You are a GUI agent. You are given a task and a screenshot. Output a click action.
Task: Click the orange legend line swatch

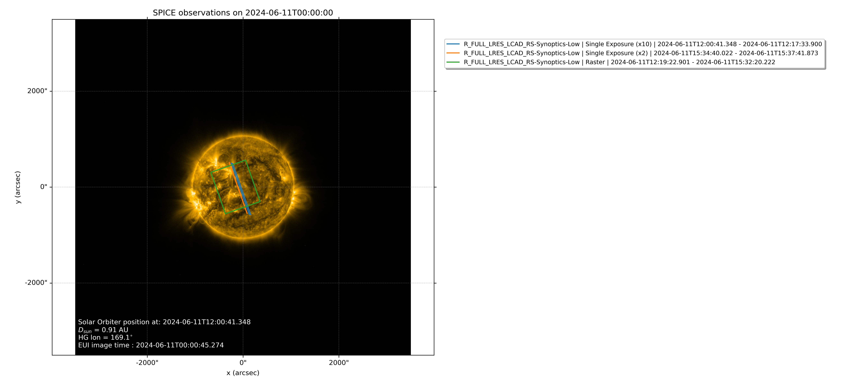[x=453, y=53]
